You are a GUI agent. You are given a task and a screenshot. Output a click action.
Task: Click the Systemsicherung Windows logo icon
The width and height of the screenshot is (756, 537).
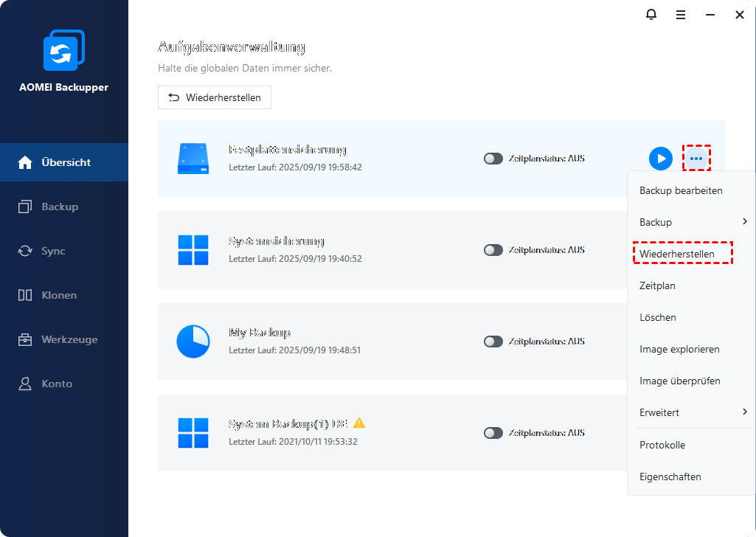point(193,250)
